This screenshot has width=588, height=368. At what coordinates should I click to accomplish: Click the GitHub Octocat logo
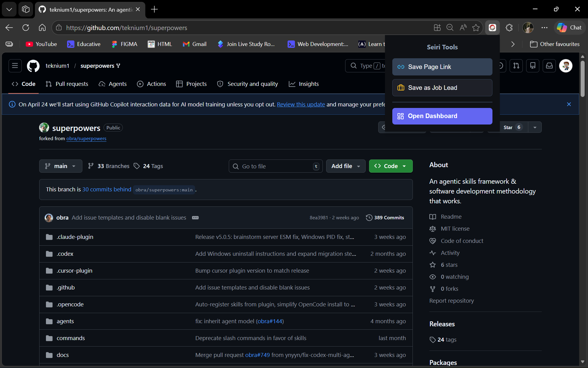(x=33, y=66)
